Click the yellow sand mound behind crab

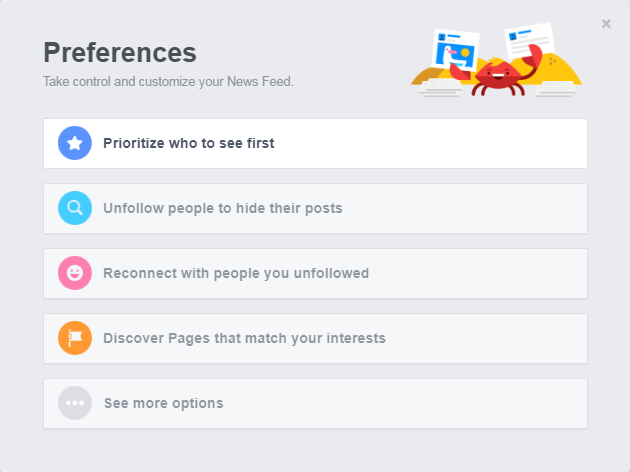[x=566, y=70]
